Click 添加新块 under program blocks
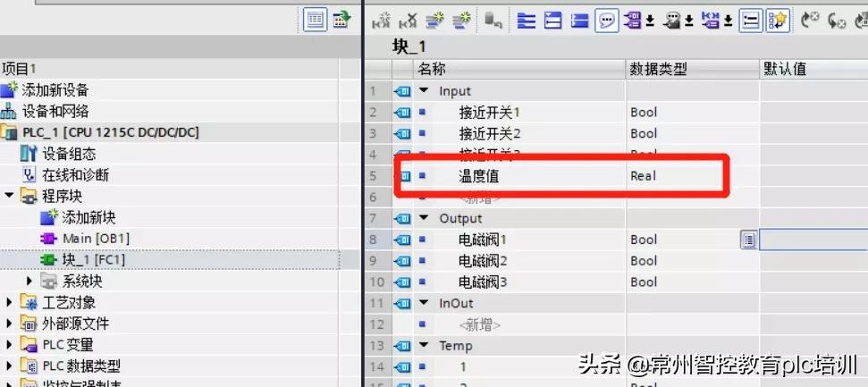Screen dimensions: 868x387 (x=88, y=217)
